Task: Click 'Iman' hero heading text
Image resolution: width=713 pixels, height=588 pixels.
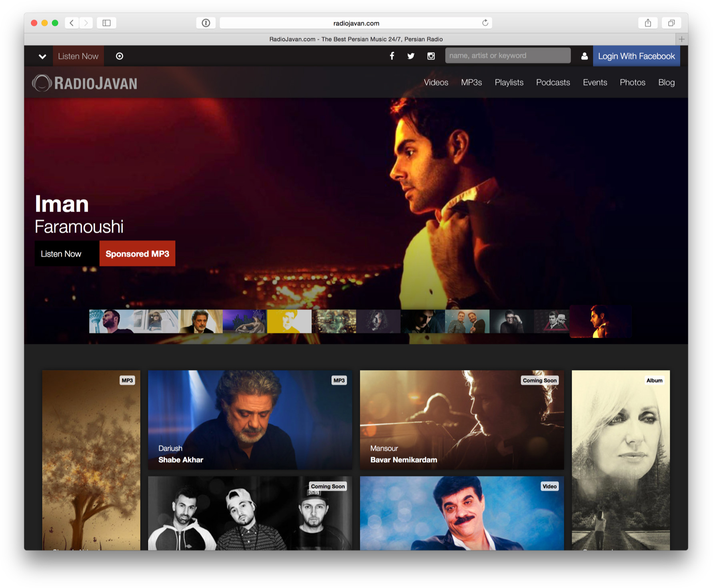Action: click(62, 204)
